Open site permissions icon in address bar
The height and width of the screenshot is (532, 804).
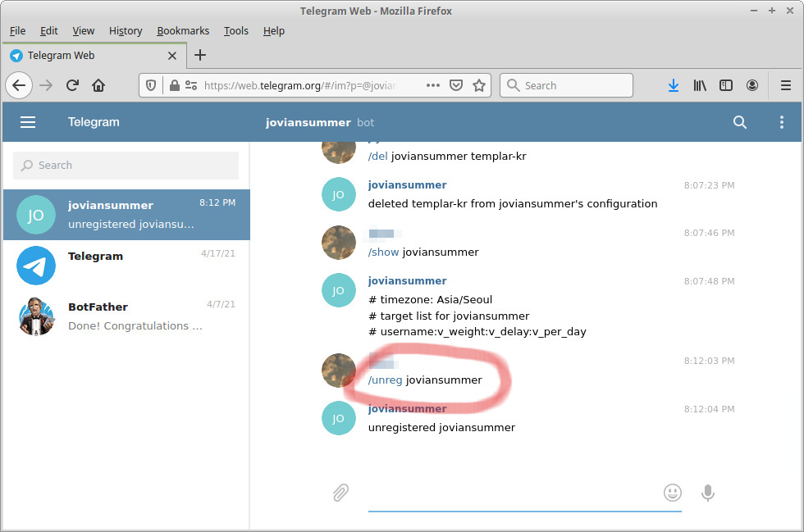coord(191,85)
